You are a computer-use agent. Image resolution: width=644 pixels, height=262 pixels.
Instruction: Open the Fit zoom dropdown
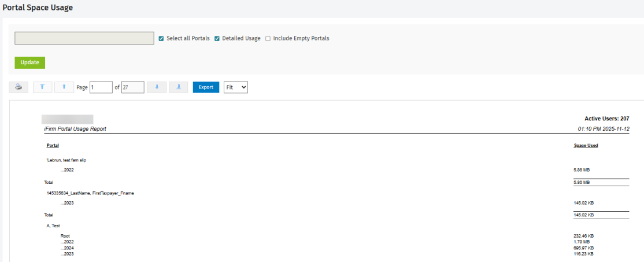pyautogui.click(x=236, y=87)
